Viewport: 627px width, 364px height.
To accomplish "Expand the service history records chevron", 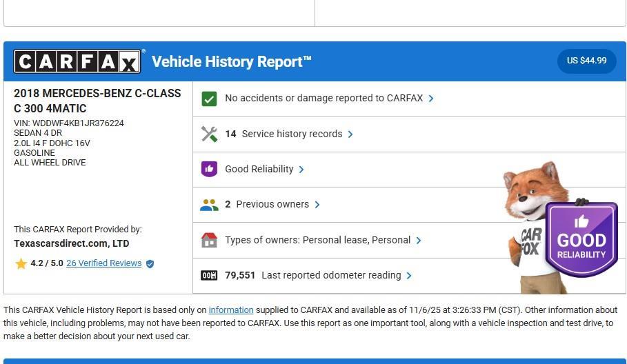I will pos(350,134).
